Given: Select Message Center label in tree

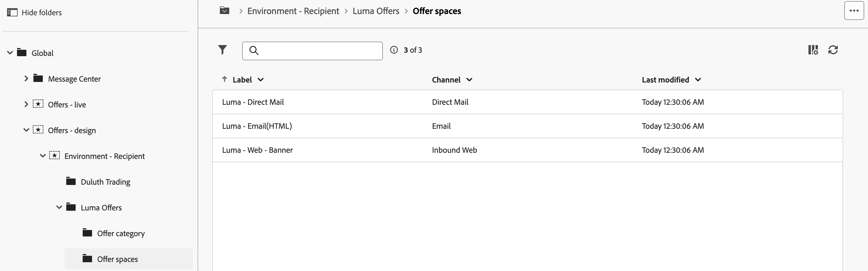Looking at the screenshot, I should (74, 79).
